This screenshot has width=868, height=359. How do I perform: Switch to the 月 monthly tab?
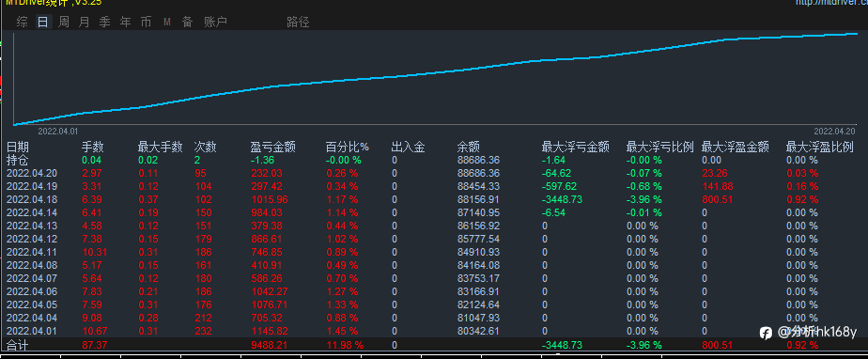[x=85, y=23]
